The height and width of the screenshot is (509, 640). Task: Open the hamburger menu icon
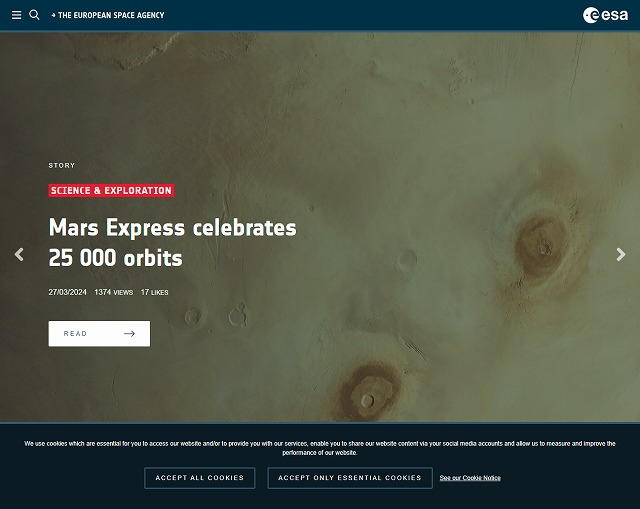click(x=16, y=15)
